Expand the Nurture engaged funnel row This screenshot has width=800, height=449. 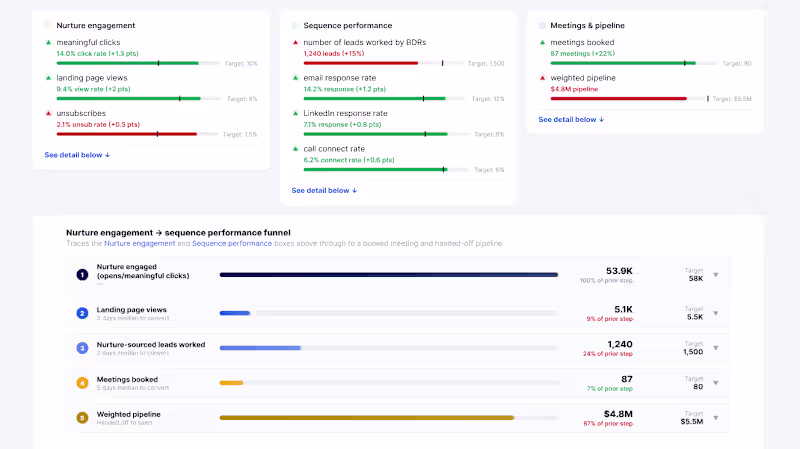(x=716, y=275)
